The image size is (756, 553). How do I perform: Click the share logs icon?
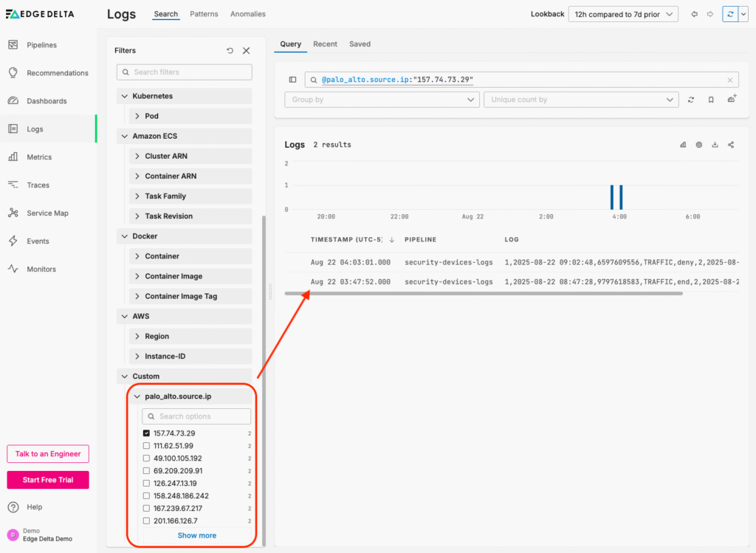point(731,145)
